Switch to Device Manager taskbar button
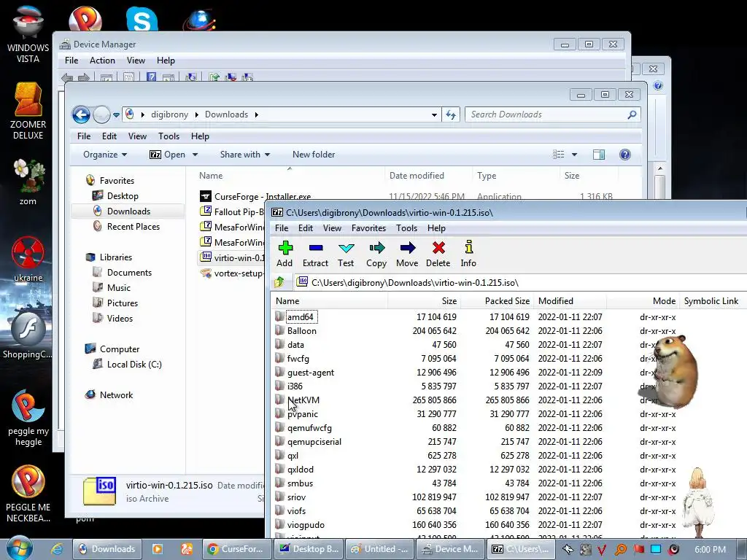 [x=451, y=549]
